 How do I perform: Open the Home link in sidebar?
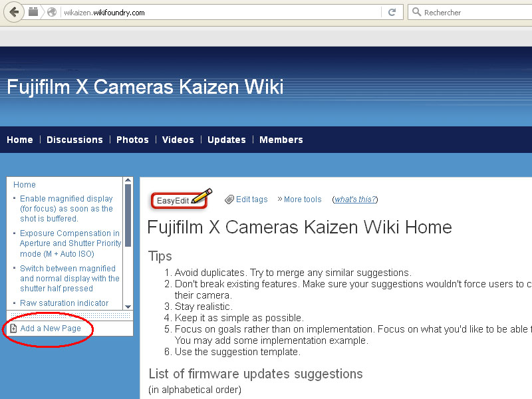pos(25,185)
